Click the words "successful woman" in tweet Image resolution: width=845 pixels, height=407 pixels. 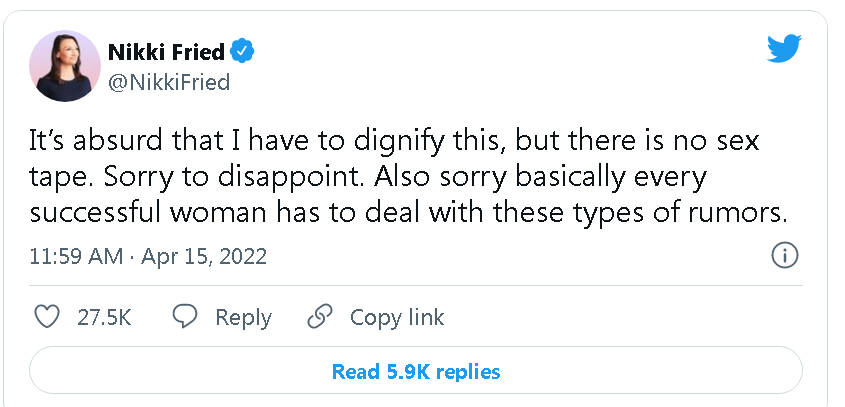[x=148, y=213]
